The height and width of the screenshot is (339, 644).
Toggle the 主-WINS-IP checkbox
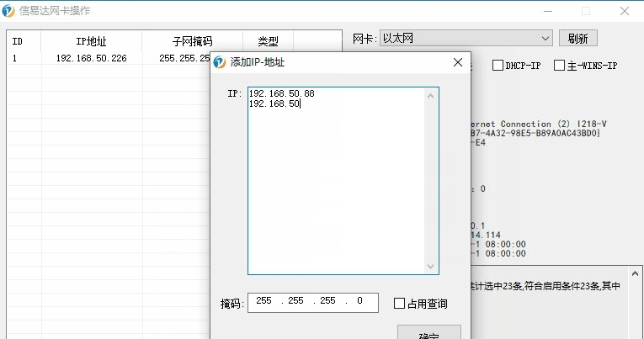pyautogui.click(x=559, y=66)
